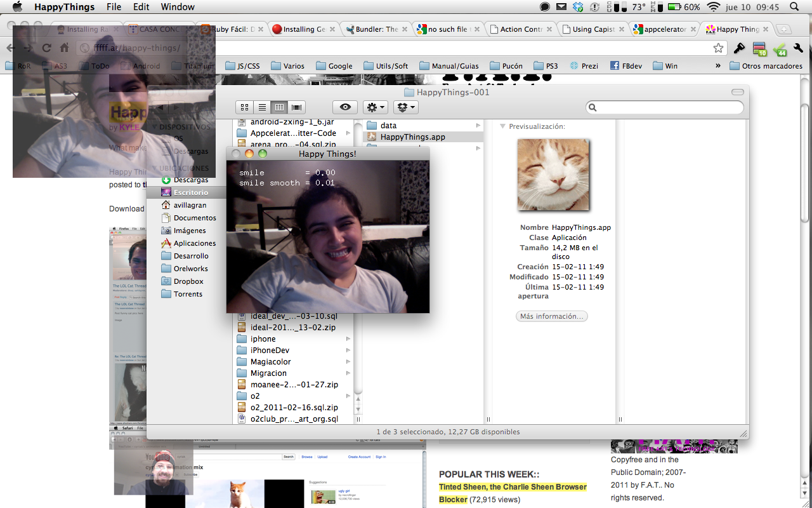The image size is (812, 508).
Task: Open the File menu
Action: (114, 7)
